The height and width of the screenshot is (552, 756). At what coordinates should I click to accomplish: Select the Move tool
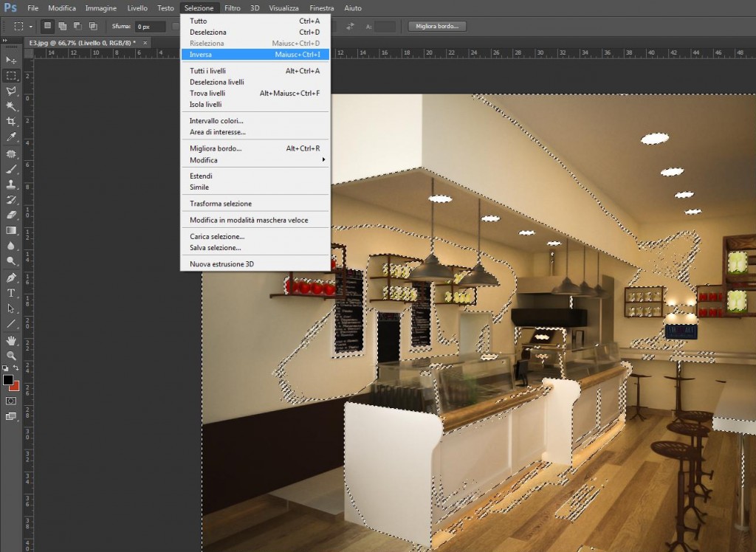click(x=11, y=61)
